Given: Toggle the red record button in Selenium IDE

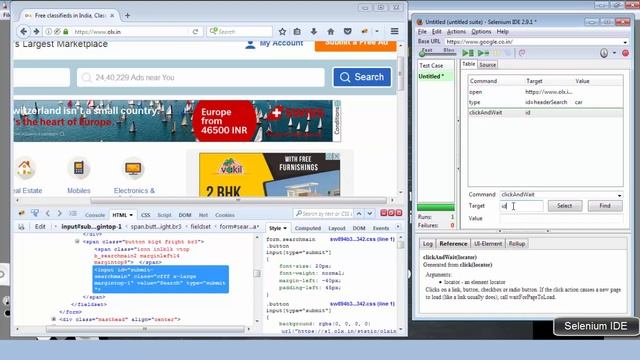Looking at the screenshot, I should tap(625, 53).
